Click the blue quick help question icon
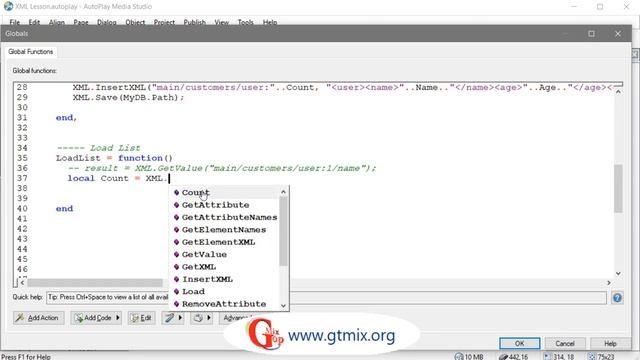640x360 pixels. coord(617,298)
